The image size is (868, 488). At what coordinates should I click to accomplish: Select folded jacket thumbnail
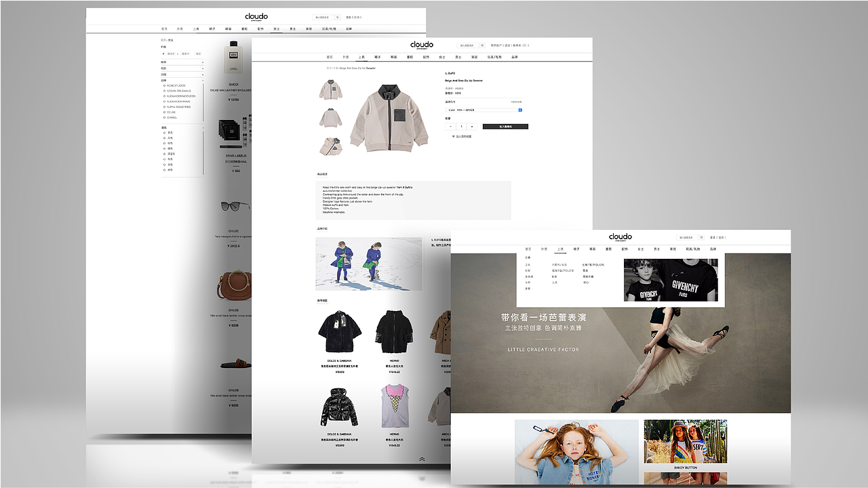tap(331, 145)
